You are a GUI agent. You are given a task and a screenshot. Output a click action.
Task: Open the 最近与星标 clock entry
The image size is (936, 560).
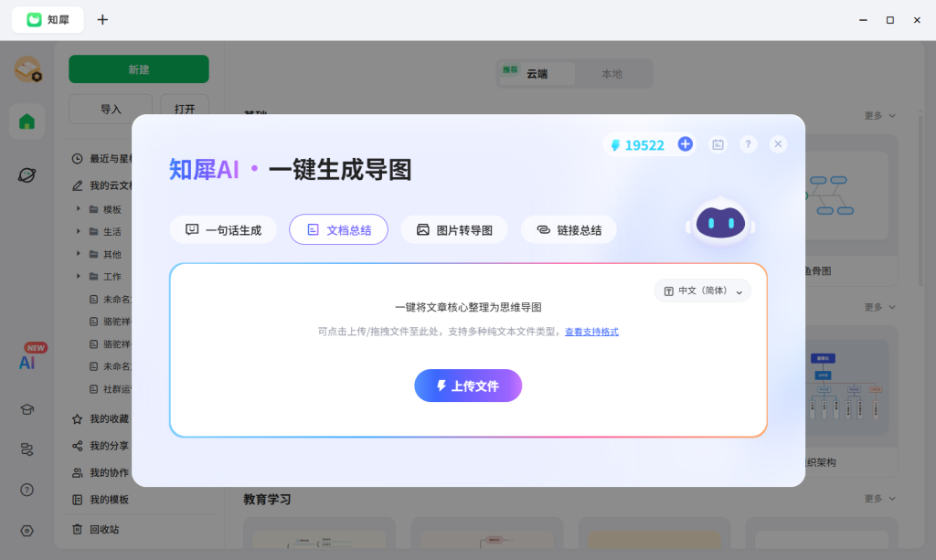pyautogui.click(x=101, y=159)
